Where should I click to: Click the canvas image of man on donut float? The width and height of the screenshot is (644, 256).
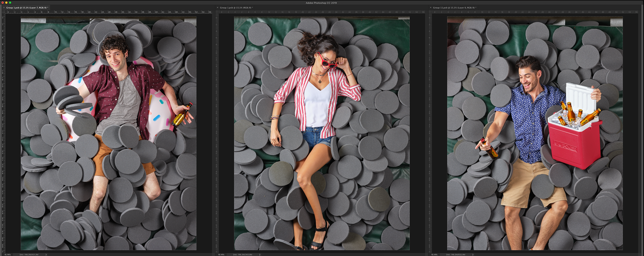(109, 134)
